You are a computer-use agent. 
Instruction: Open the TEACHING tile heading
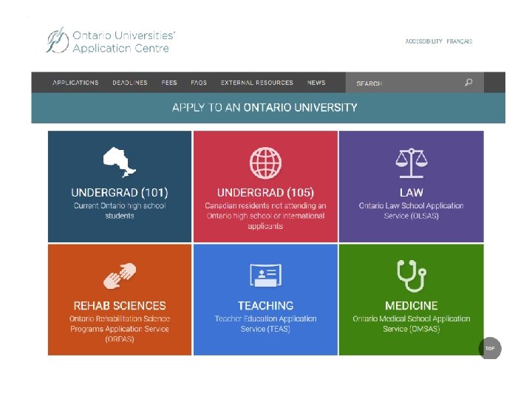point(266,306)
